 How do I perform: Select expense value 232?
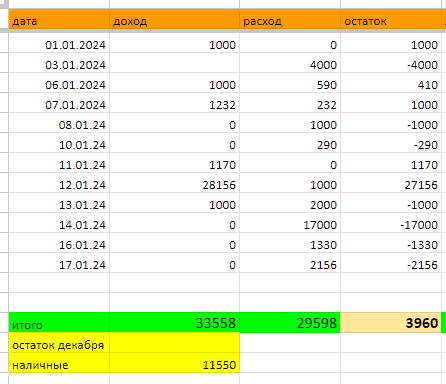[290, 103]
